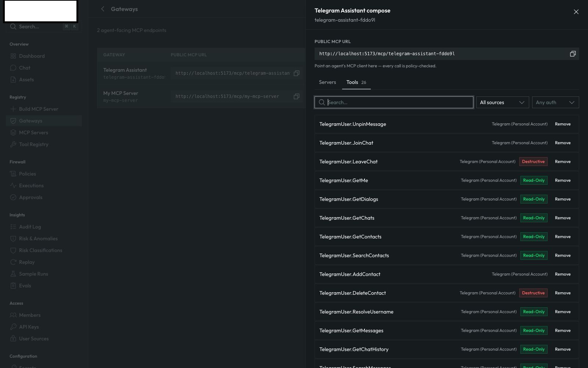Click the Risk Classifications shield icon
Viewport: 588px width, 368px height.
coord(13,250)
